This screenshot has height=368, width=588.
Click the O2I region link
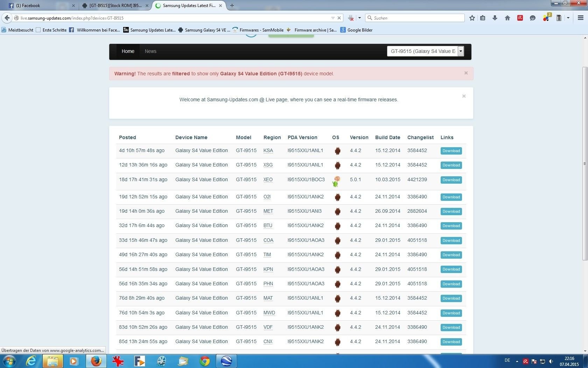(x=267, y=197)
